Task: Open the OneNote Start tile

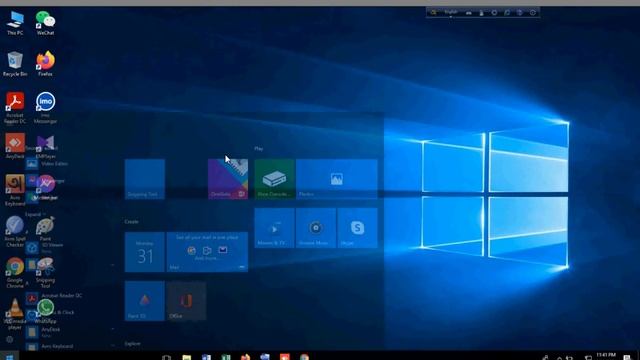Action: 228,179
